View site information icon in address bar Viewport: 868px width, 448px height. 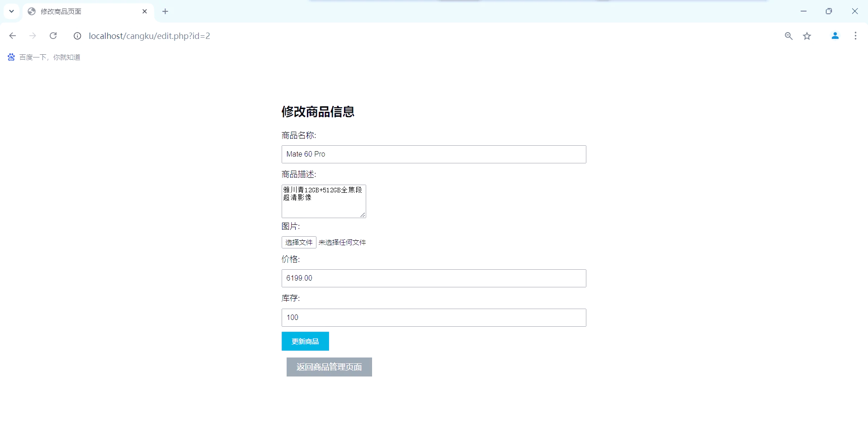[x=77, y=36]
